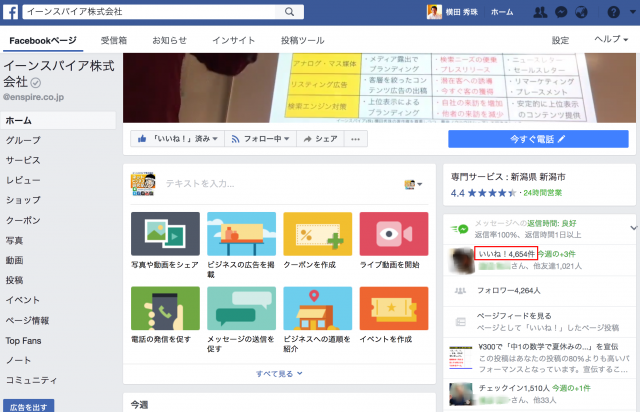Click the ライブ動画を開始 camera icon

pyautogui.click(x=394, y=234)
